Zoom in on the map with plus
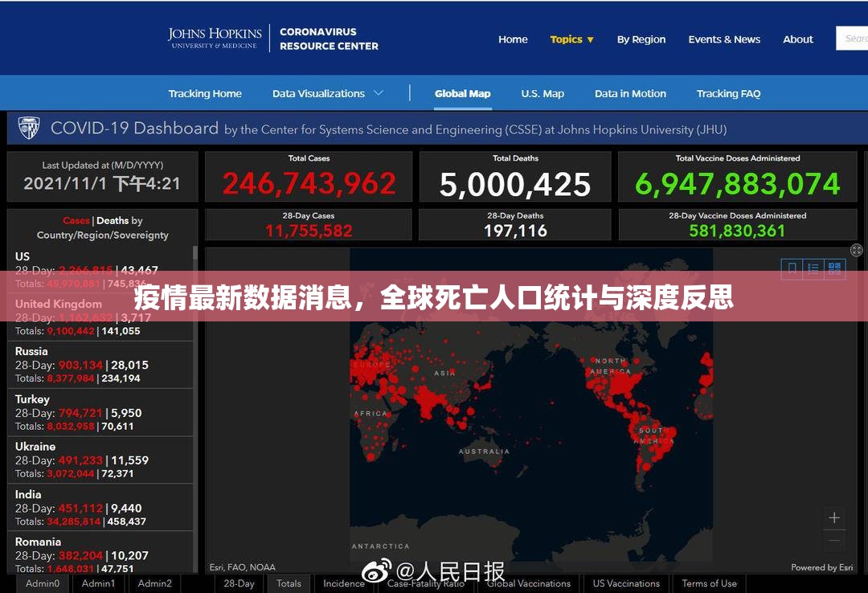 click(834, 517)
